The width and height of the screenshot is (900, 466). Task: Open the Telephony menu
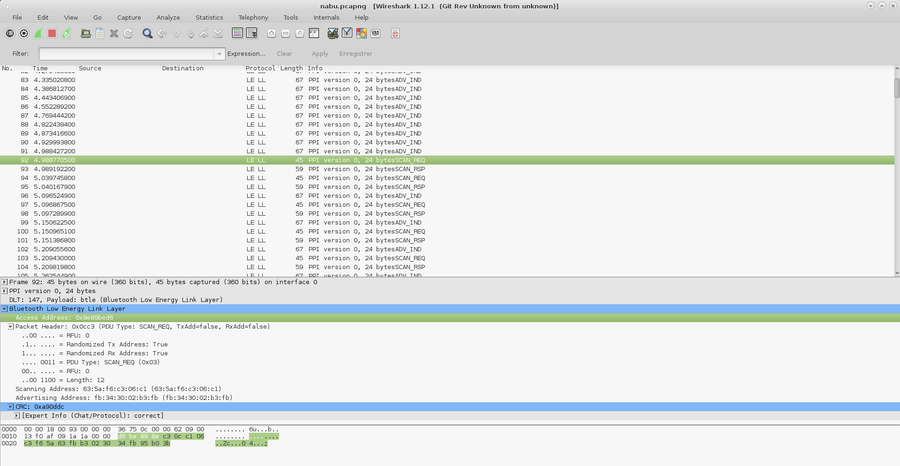253,17
